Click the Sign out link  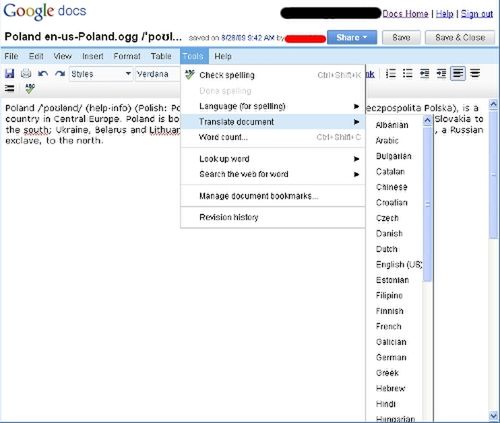pos(477,14)
